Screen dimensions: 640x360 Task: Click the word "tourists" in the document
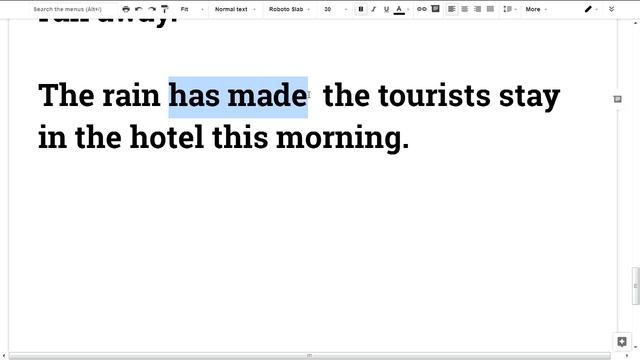click(434, 96)
